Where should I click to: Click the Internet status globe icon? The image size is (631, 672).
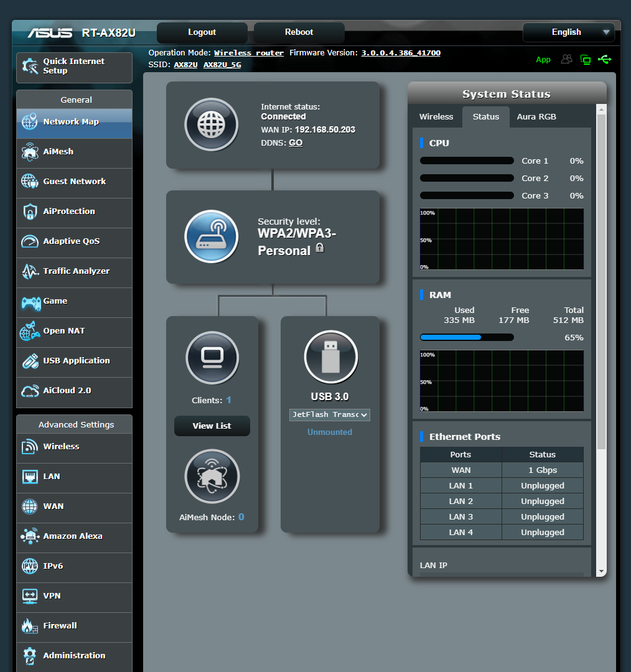tap(212, 124)
